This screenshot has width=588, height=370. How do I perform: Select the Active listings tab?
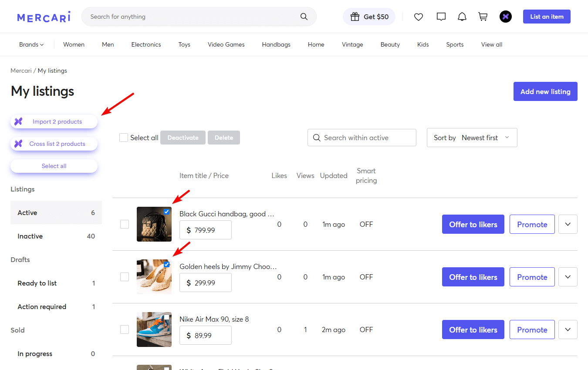(56, 212)
